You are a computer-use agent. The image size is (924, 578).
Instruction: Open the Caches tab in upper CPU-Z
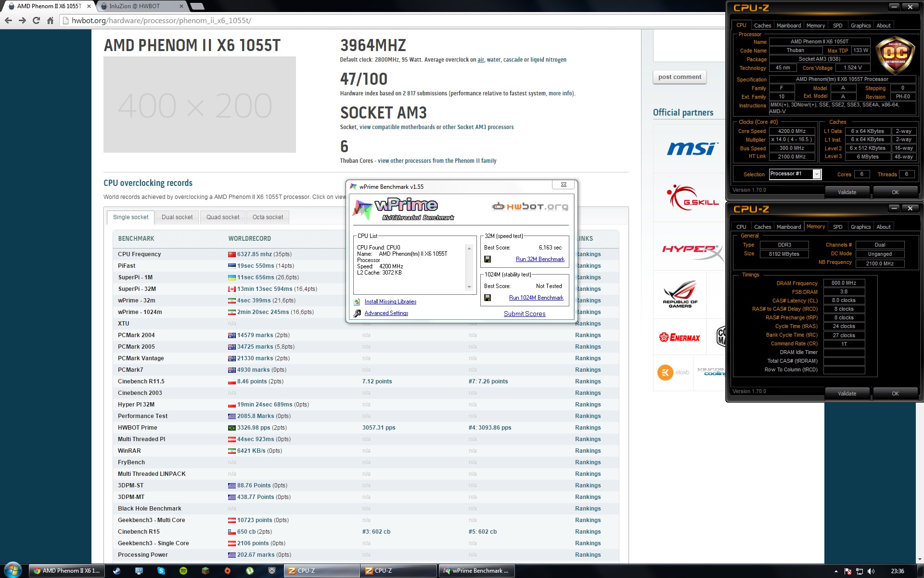point(762,26)
